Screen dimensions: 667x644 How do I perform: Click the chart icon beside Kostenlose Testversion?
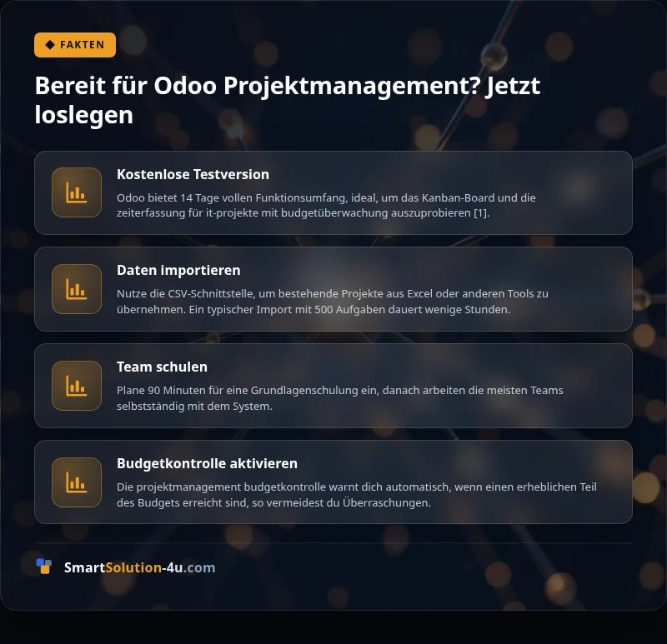click(x=77, y=192)
